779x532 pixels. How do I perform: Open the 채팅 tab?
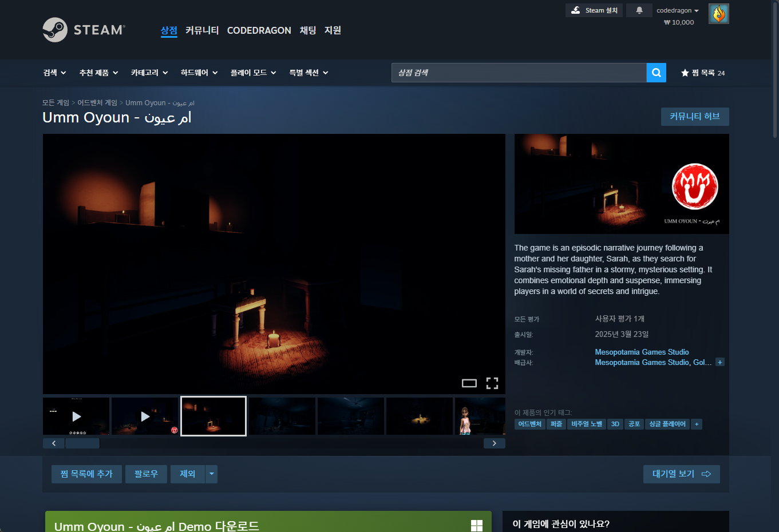coord(308,30)
